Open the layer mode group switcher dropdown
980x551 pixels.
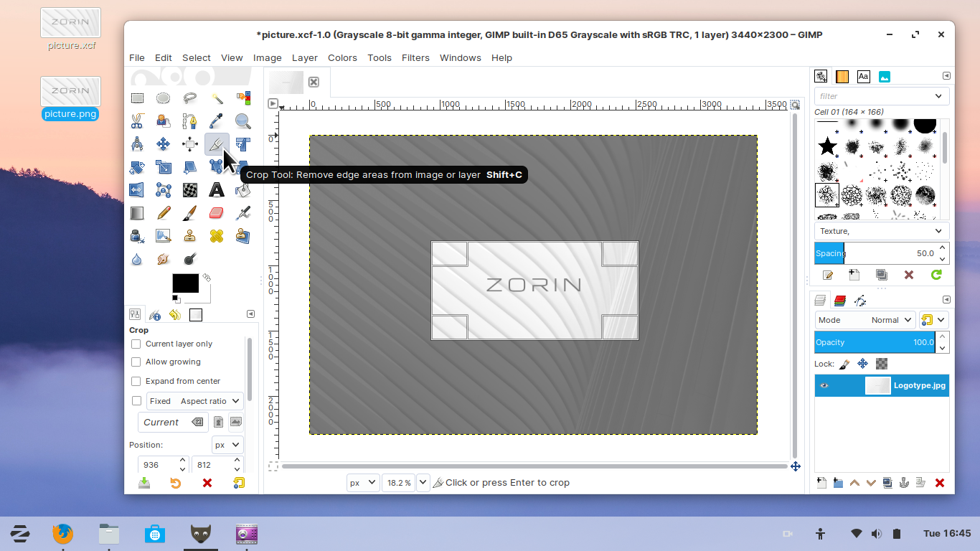point(933,320)
